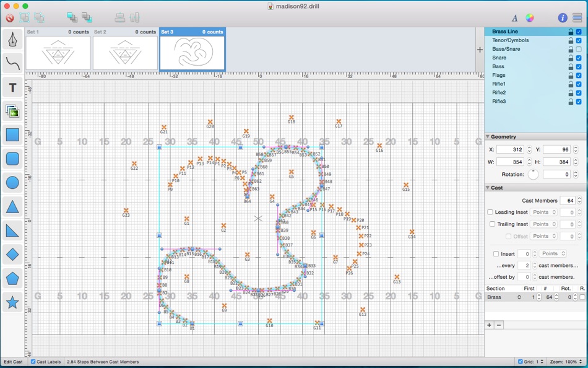Add a new set with plus
The height and width of the screenshot is (368, 588).
click(x=480, y=50)
